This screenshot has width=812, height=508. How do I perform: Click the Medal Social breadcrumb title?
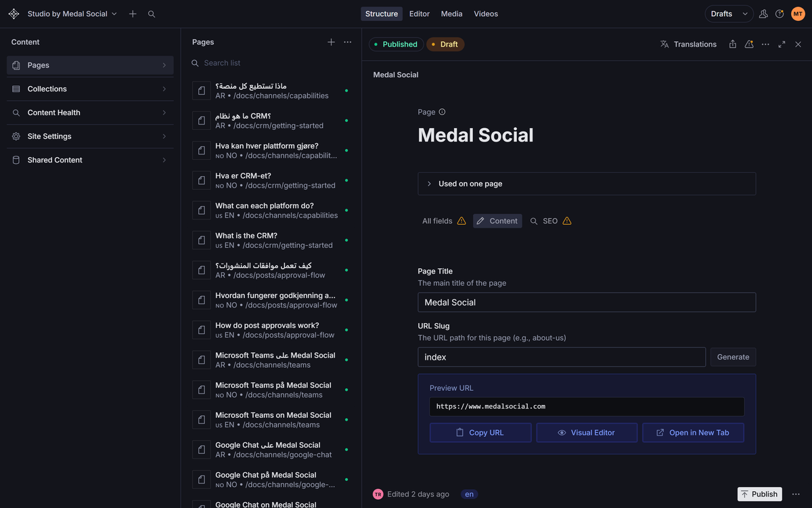coord(396,75)
